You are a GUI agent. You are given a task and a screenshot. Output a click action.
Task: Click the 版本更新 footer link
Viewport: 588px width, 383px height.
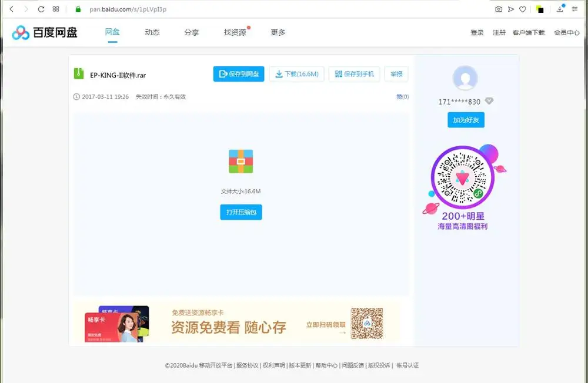(x=300, y=365)
